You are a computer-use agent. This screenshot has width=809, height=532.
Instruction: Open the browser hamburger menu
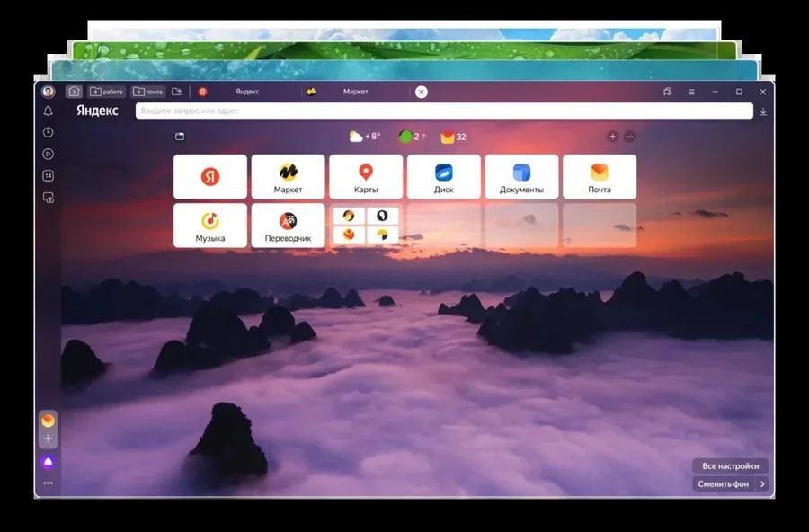[x=691, y=92]
